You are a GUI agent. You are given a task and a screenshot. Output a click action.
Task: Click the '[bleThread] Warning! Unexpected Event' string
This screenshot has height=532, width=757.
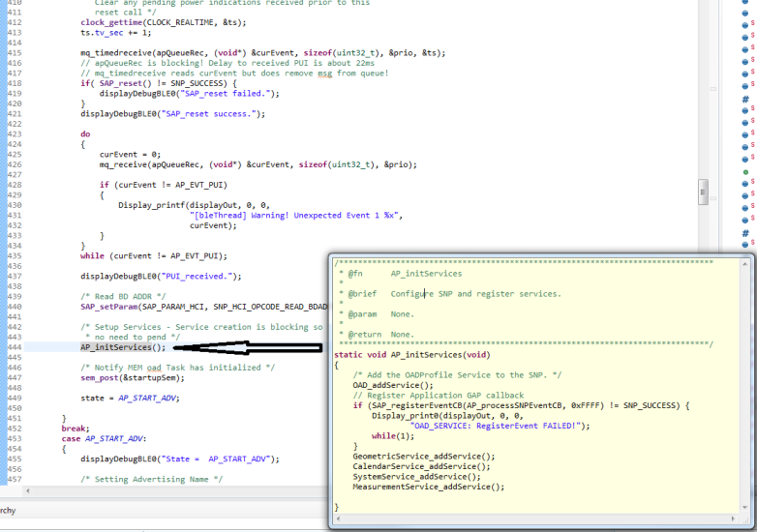pos(296,215)
